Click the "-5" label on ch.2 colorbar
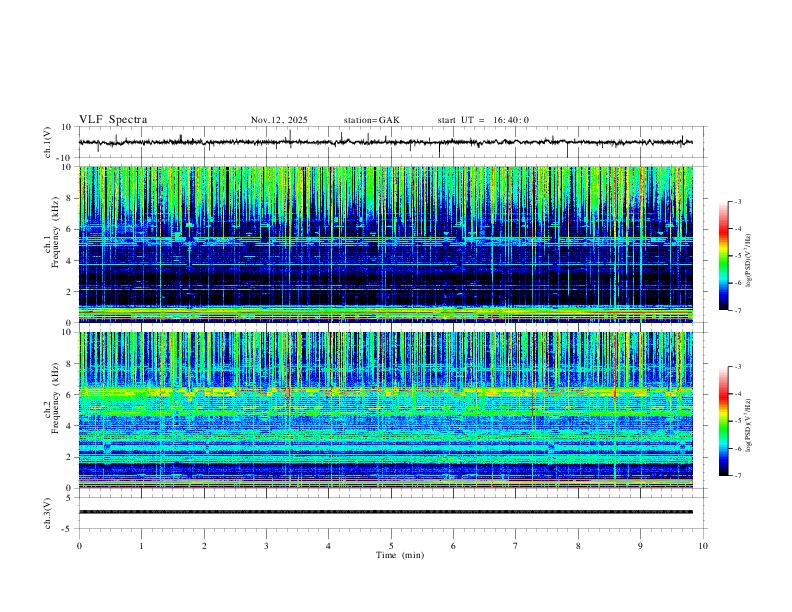This screenshot has height=612, width=792. tap(738, 421)
